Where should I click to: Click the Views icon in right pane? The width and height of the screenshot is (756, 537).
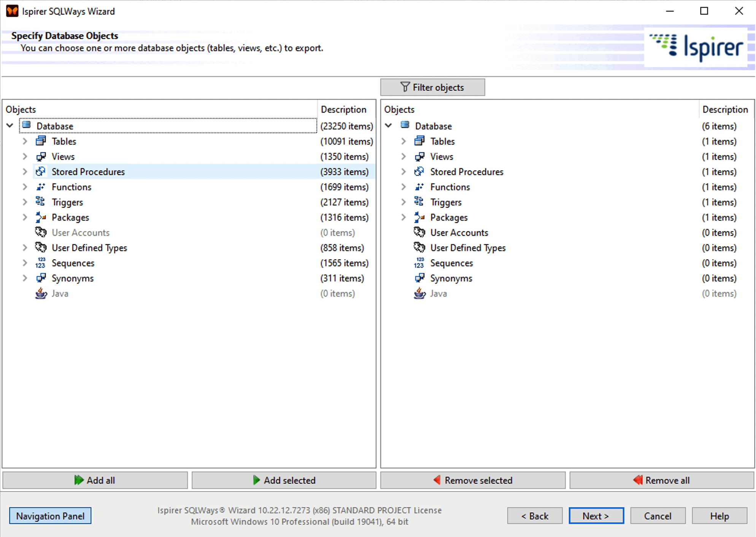pos(419,156)
